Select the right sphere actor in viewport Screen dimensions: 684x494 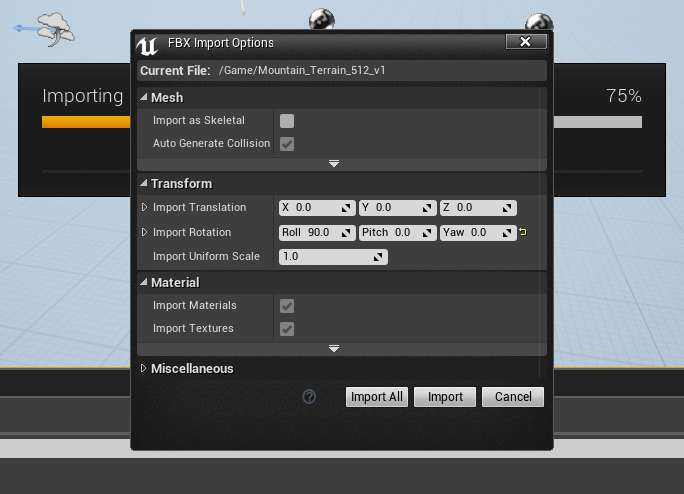[x=539, y=22]
